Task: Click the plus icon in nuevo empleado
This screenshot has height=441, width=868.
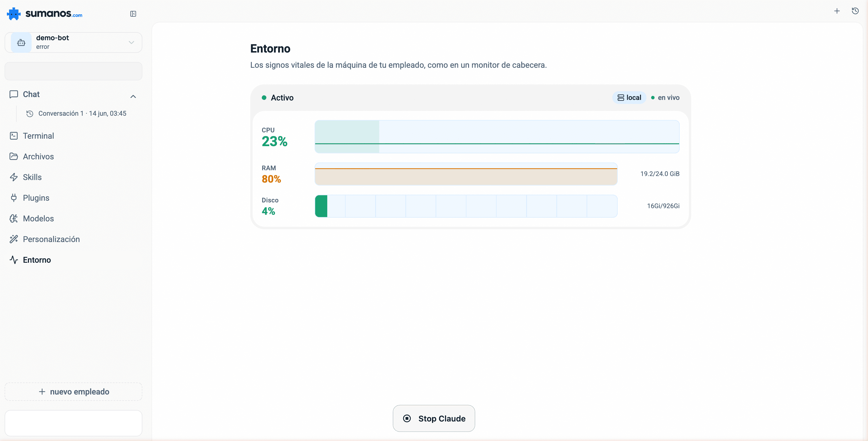Action: point(42,392)
